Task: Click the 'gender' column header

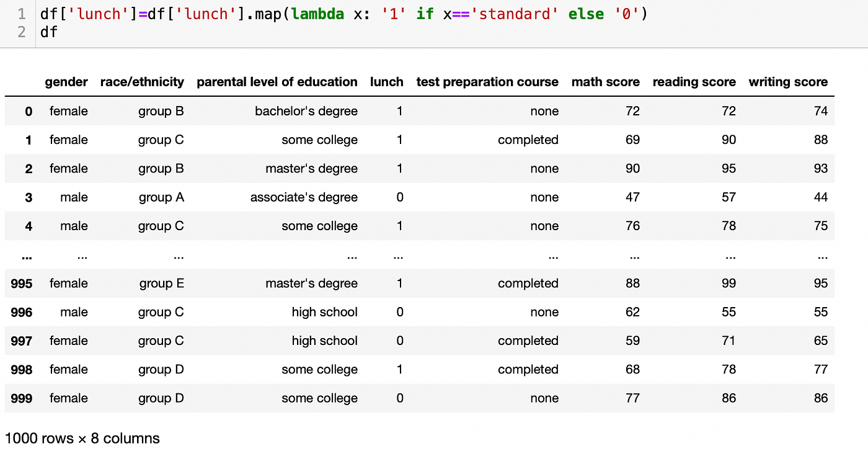Action: click(66, 82)
